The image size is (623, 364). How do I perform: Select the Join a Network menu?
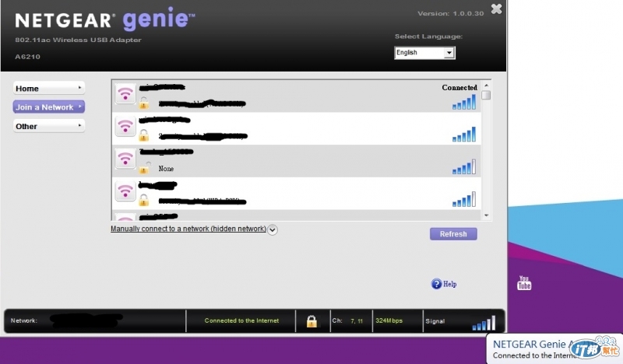(49, 107)
